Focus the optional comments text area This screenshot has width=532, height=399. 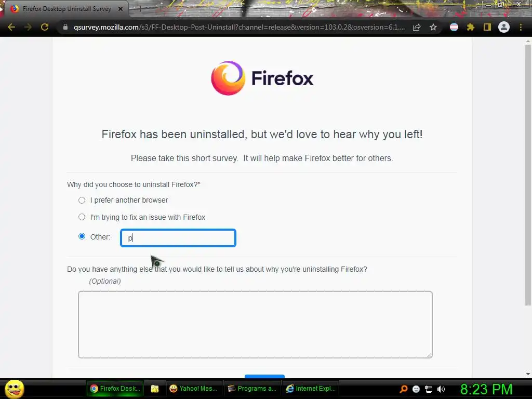click(x=255, y=324)
